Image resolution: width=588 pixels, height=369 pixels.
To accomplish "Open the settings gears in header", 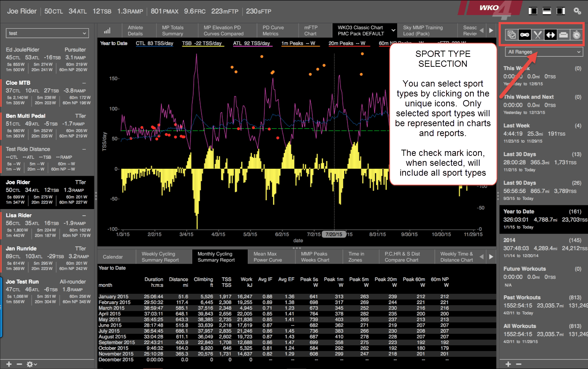I will click(577, 11).
